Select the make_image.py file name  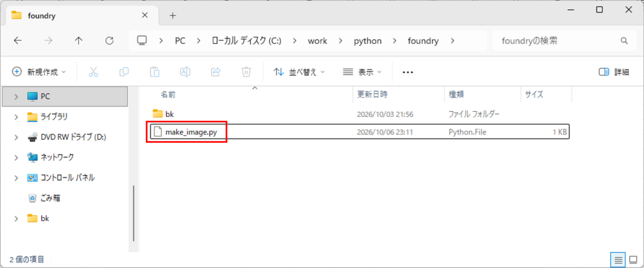[x=191, y=132]
